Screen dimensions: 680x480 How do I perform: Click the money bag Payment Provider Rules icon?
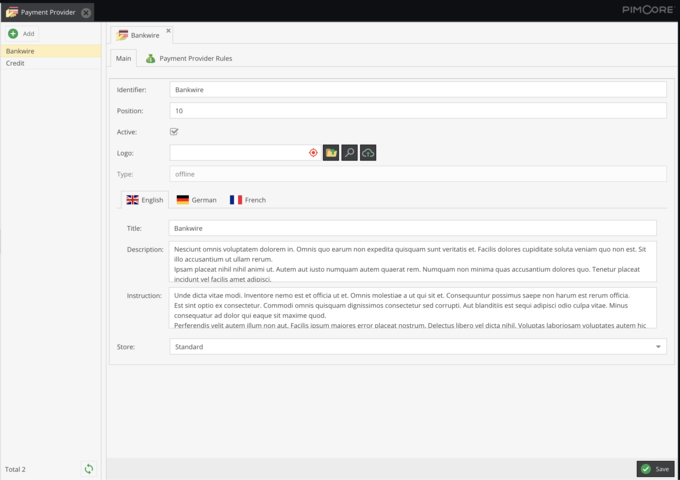point(150,58)
